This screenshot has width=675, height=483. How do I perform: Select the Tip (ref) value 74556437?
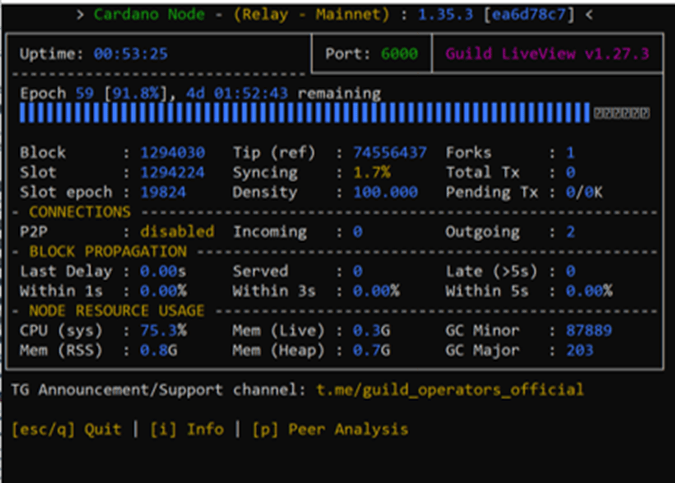coord(390,153)
